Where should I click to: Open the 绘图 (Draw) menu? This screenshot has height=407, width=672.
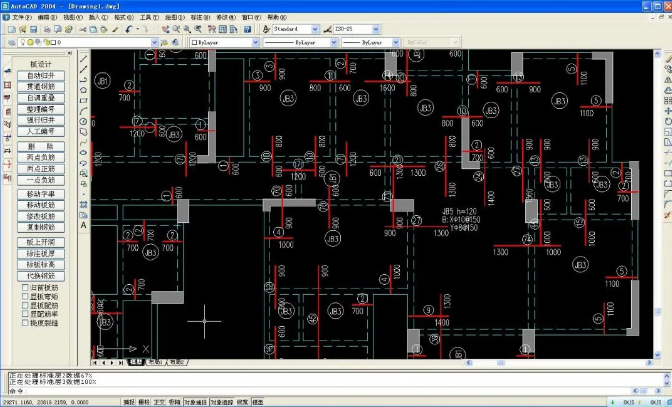[175, 18]
